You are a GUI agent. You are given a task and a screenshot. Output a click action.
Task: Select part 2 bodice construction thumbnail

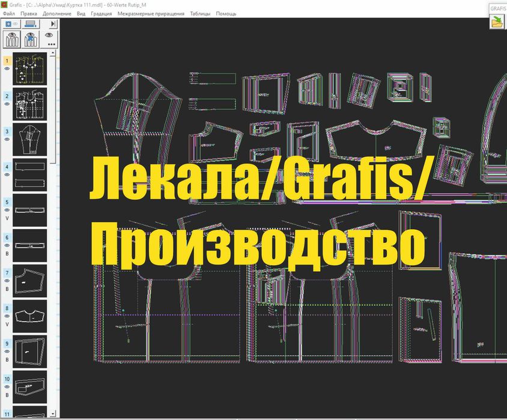pos(30,104)
